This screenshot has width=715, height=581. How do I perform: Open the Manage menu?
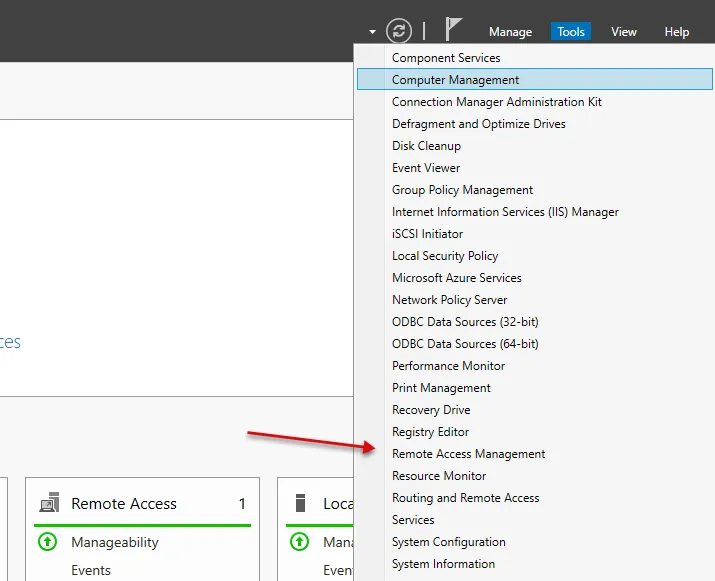click(x=510, y=32)
